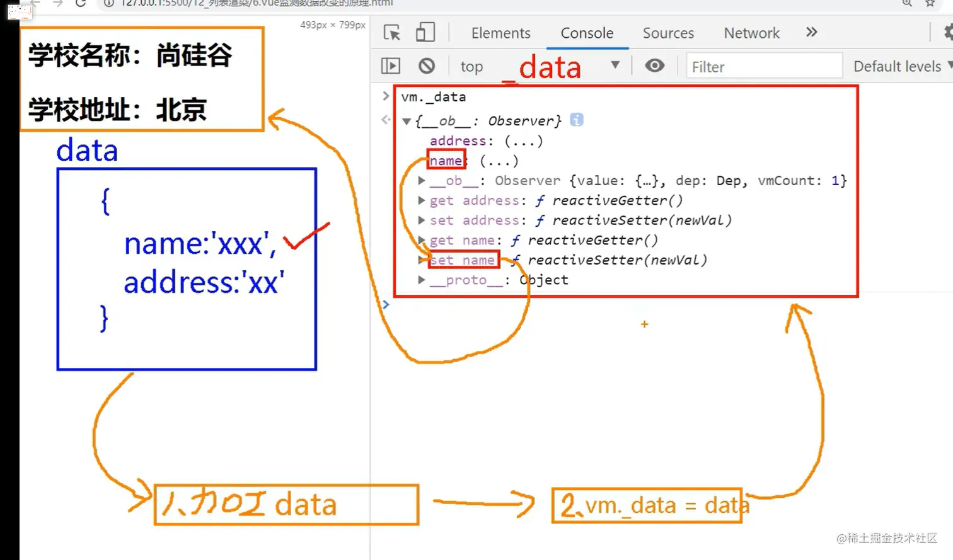Expand the set name reactiveSetter row
Image resolution: width=953 pixels, height=560 pixels.
coord(422,260)
